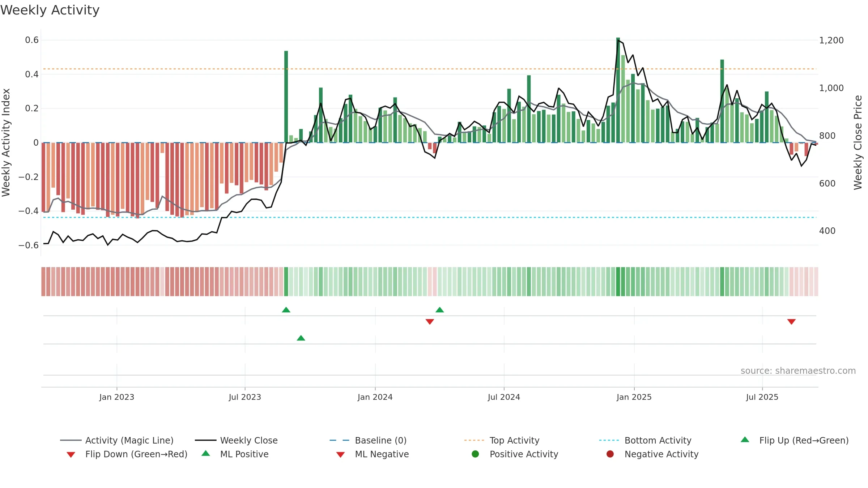
Task: Click the green ML Positive legend triangle icon
Action: pyautogui.click(x=206, y=453)
